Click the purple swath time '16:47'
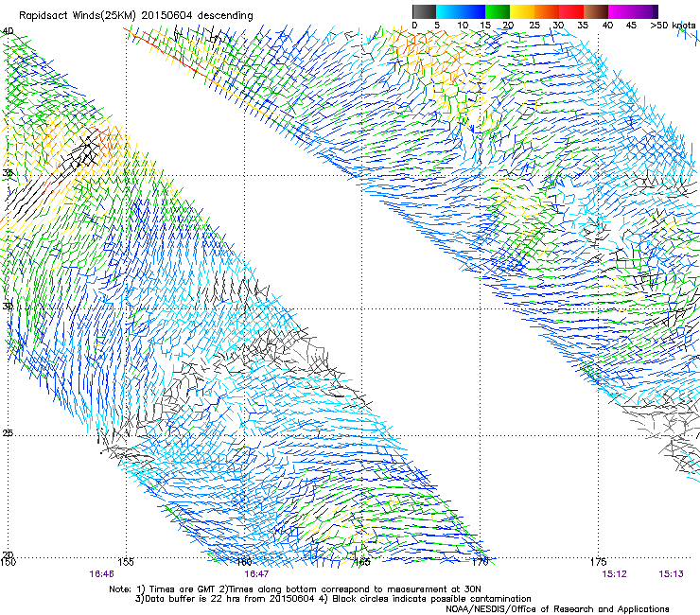The width and height of the screenshot is (700, 615). (256, 574)
